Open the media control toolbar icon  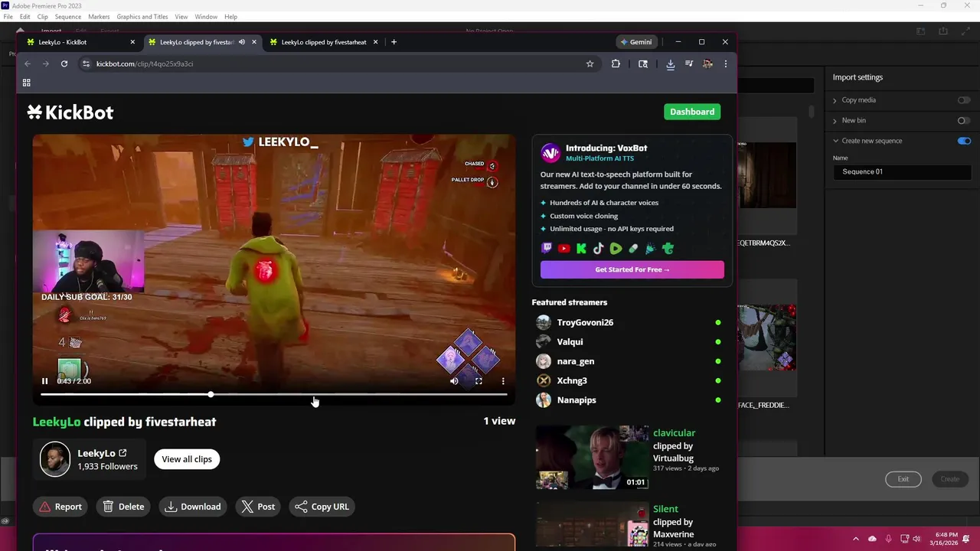689,64
